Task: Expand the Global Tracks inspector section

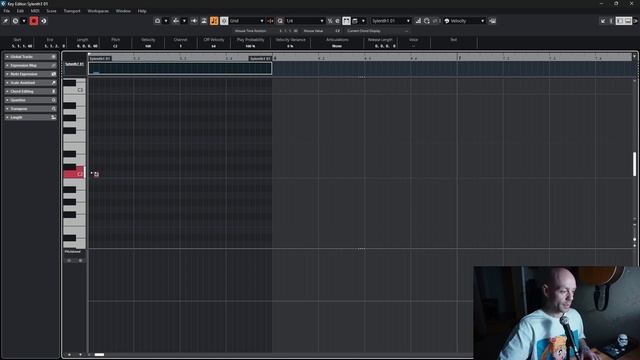Action: point(31,57)
